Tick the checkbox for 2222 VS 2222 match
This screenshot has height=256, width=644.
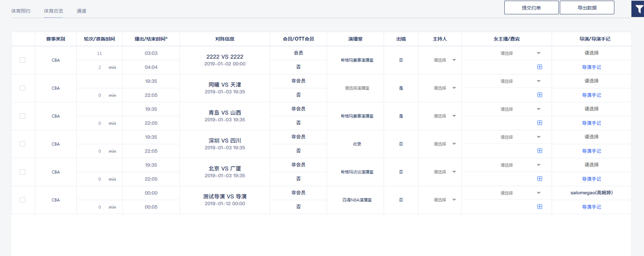coord(22,60)
